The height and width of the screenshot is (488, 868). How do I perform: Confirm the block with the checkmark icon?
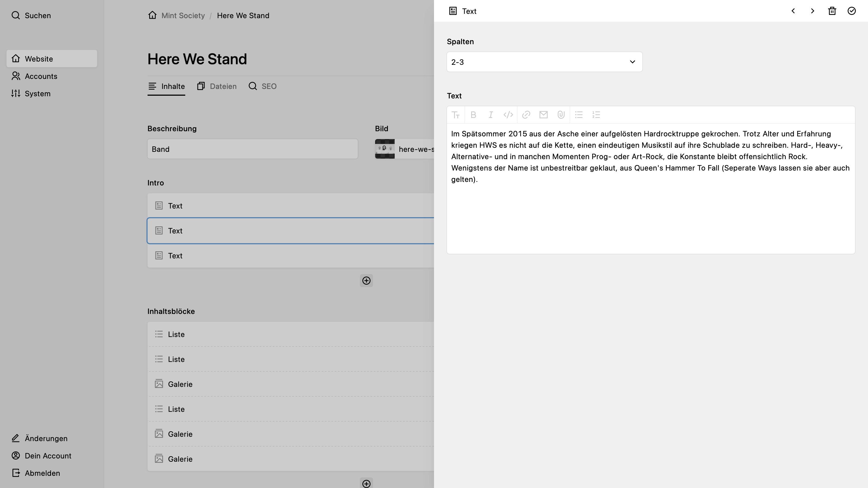click(851, 11)
